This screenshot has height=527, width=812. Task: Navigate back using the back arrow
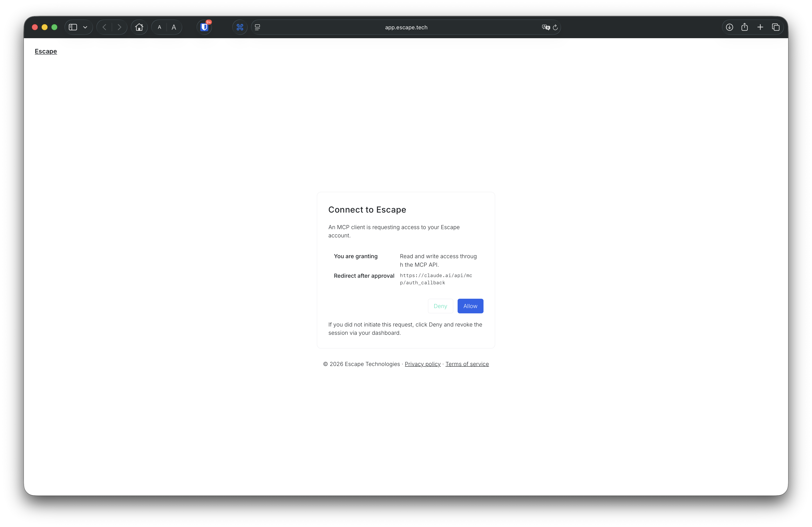click(x=104, y=27)
